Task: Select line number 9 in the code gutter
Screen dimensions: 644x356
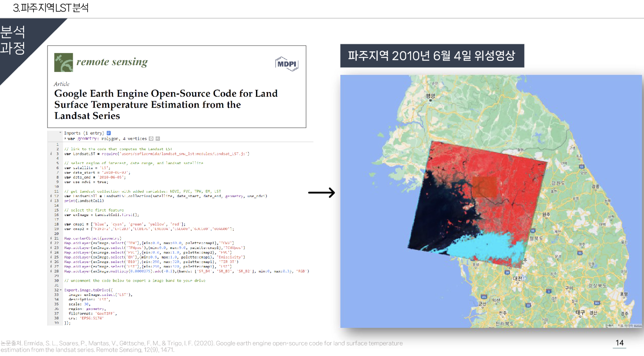Action: click(x=57, y=182)
